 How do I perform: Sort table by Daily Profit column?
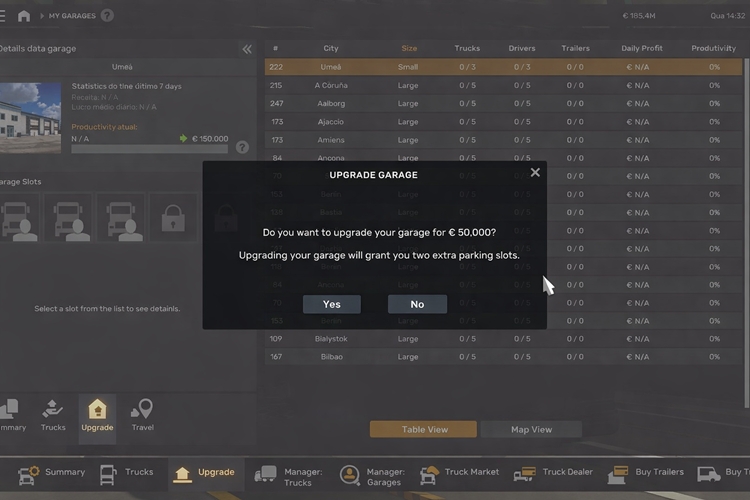(642, 48)
